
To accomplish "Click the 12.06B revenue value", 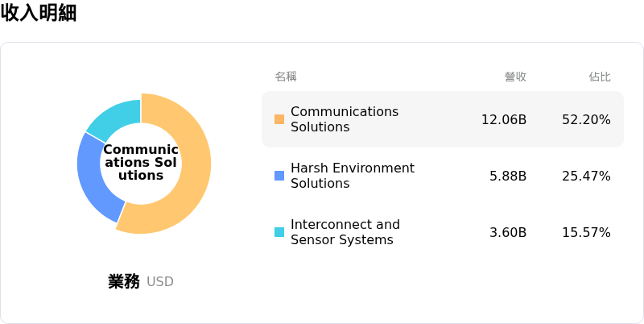I will [x=504, y=119].
